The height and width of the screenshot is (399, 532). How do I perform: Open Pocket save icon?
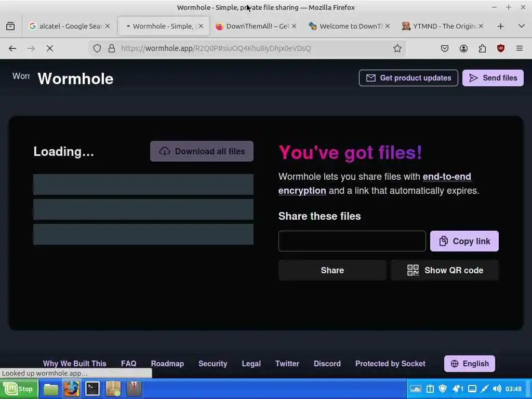point(445,48)
